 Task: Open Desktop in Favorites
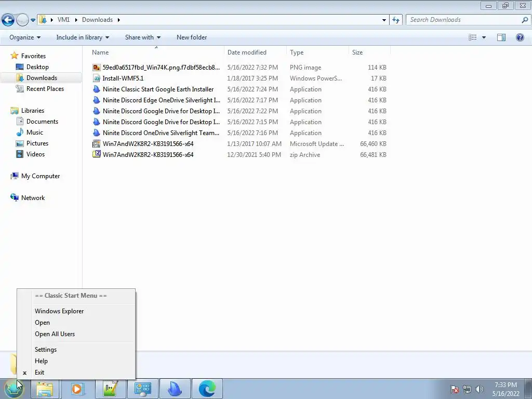click(37, 67)
